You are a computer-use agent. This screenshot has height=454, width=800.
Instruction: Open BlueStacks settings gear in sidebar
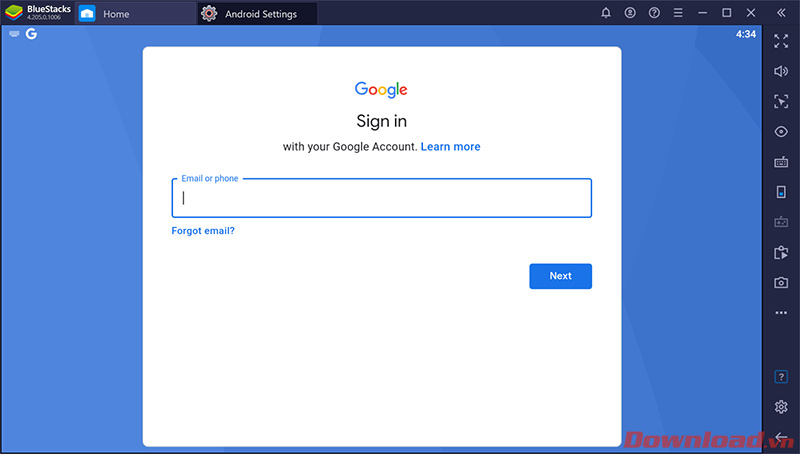click(x=781, y=407)
